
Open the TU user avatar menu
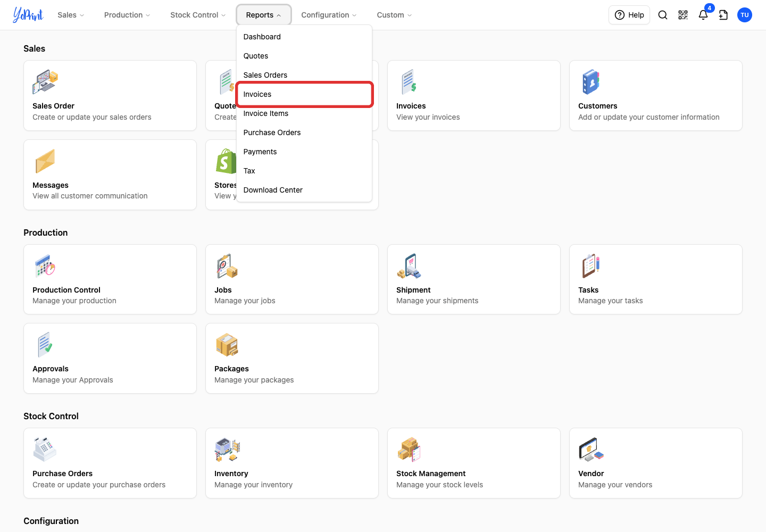point(745,15)
